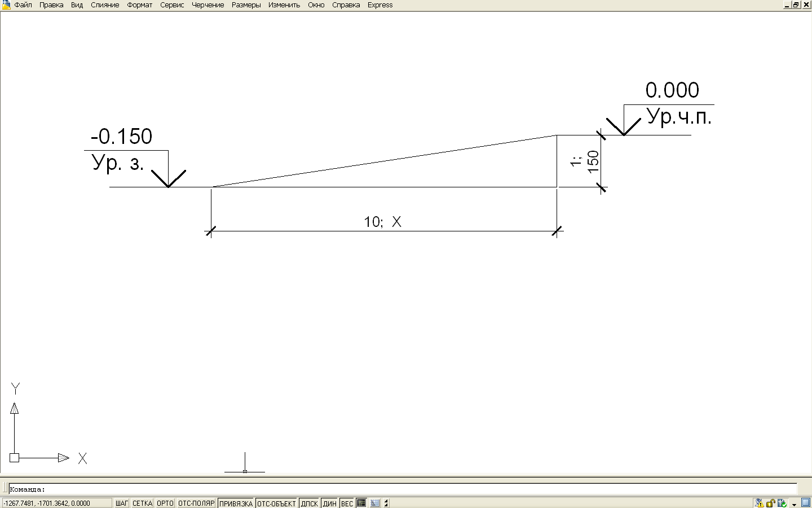Image resolution: width=812 pixels, height=508 pixels.
Task: Open the Правка menu
Action: click(51, 5)
